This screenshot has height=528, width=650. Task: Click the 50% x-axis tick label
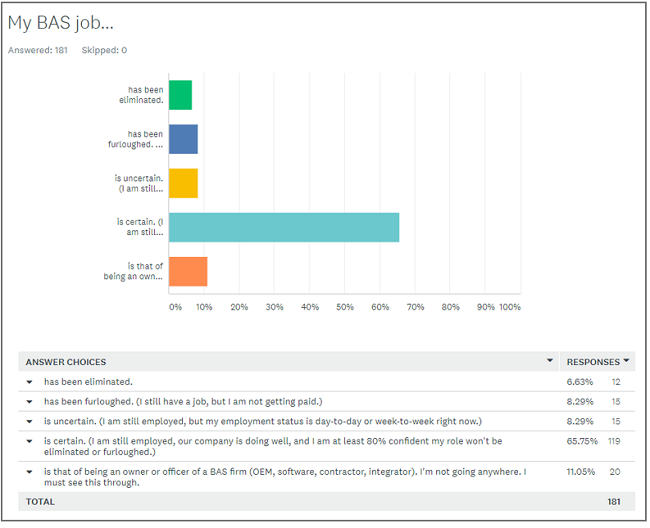pos(345,307)
